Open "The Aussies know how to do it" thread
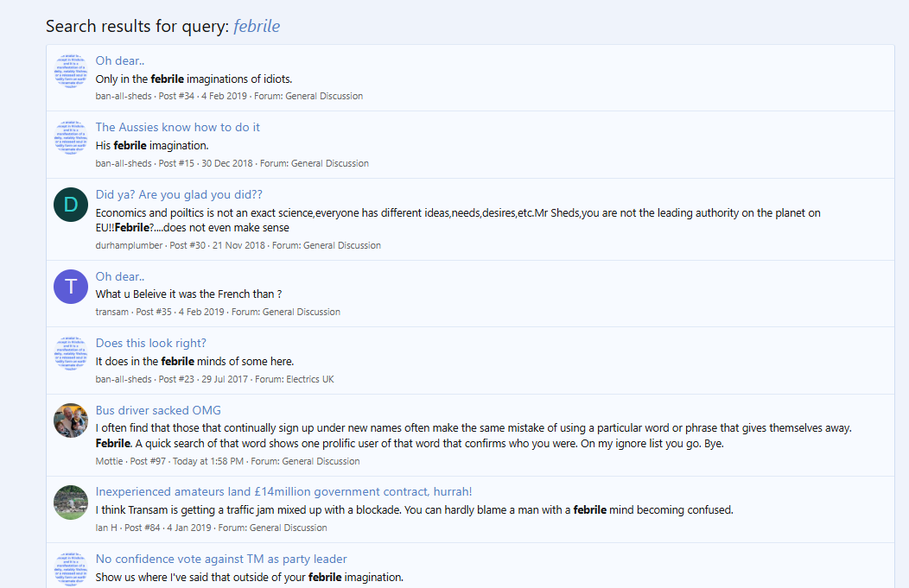The height and width of the screenshot is (588, 909). [x=177, y=127]
